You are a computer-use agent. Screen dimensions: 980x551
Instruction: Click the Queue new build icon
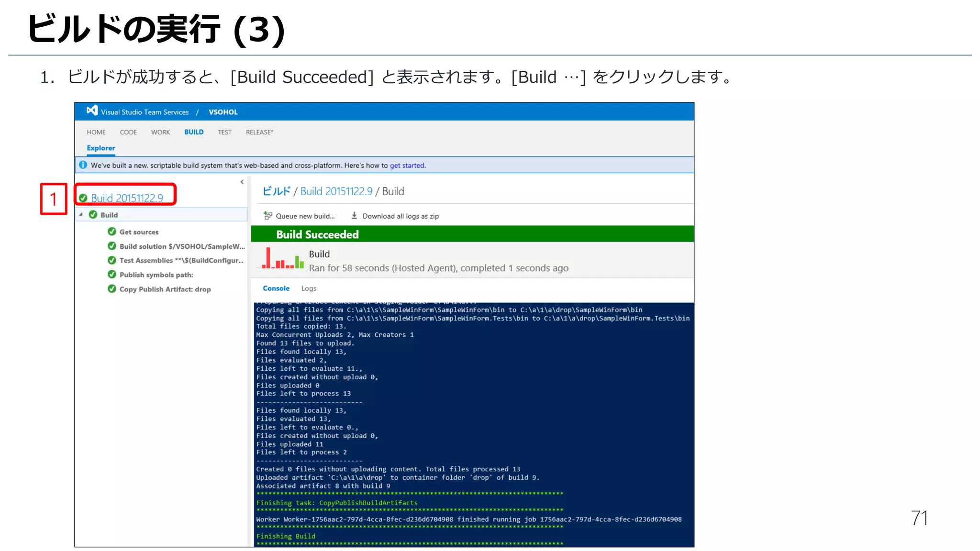(268, 216)
